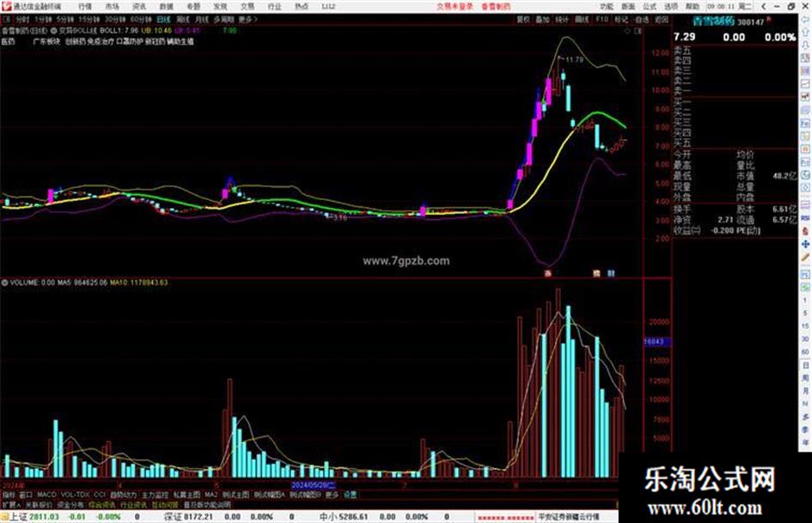
Task: Click the round indicator settings icon before BOLL
Action: coord(53,31)
